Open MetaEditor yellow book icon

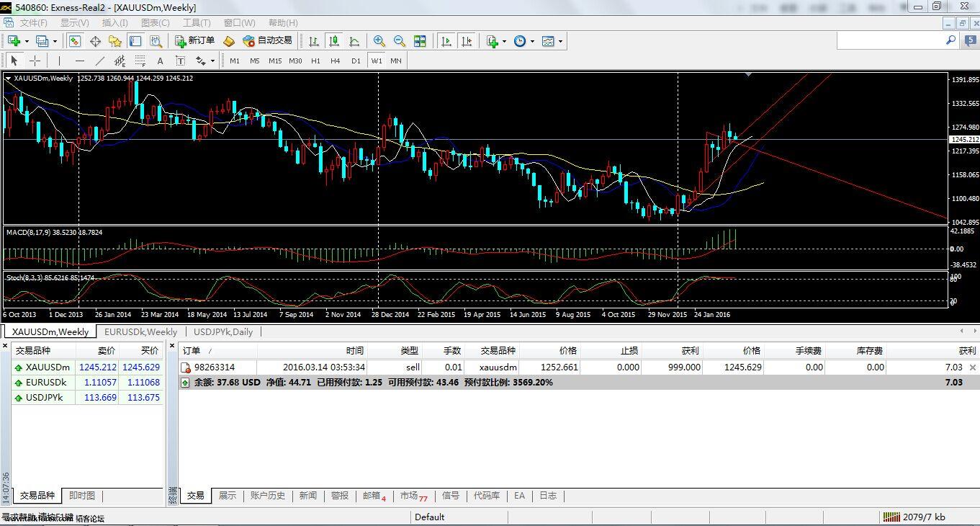[x=229, y=41]
